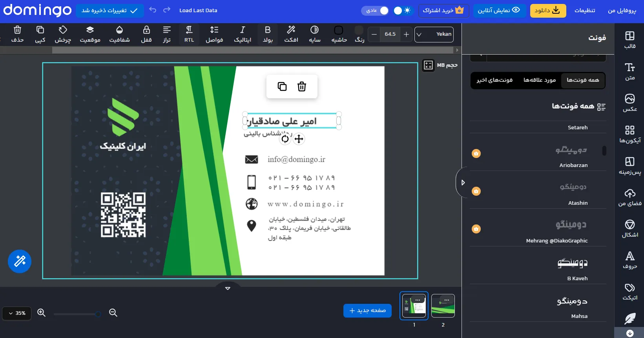The width and height of the screenshot is (644, 338).
Task: Click the download (دانلود) button
Action: pos(548,11)
